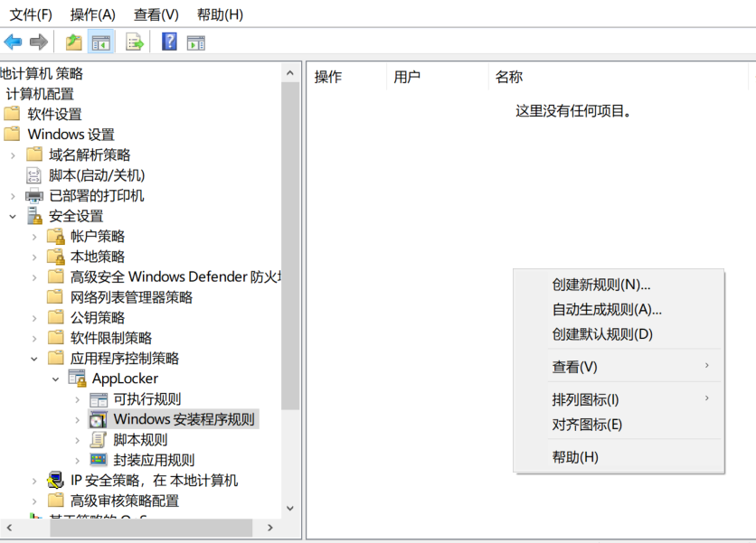756x543 pixels.
Task: Open the 操作(A) menu in the menu bar
Action: pyautogui.click(x=93, y=14)
